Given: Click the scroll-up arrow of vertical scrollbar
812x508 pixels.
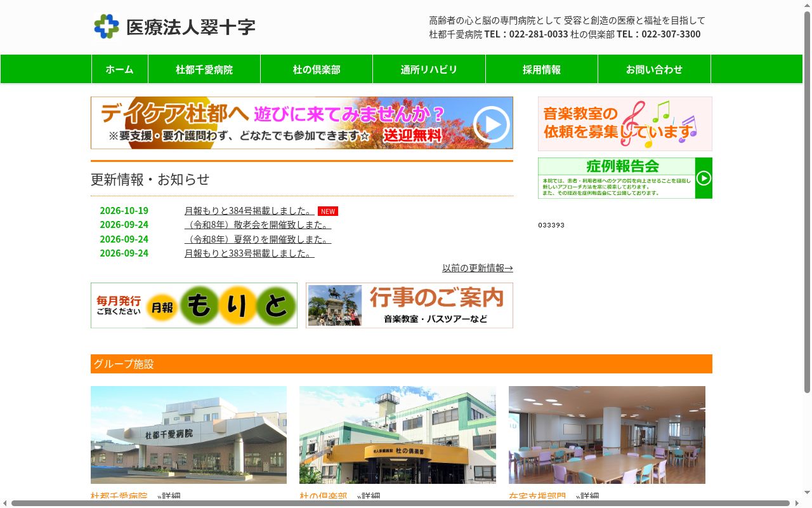Looking at the screenshot, I should pos(808,5).
